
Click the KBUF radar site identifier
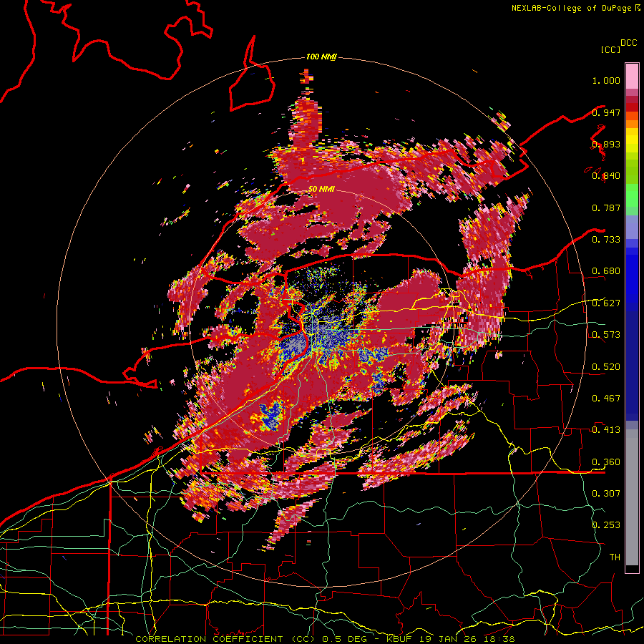(x=401, y=639)
